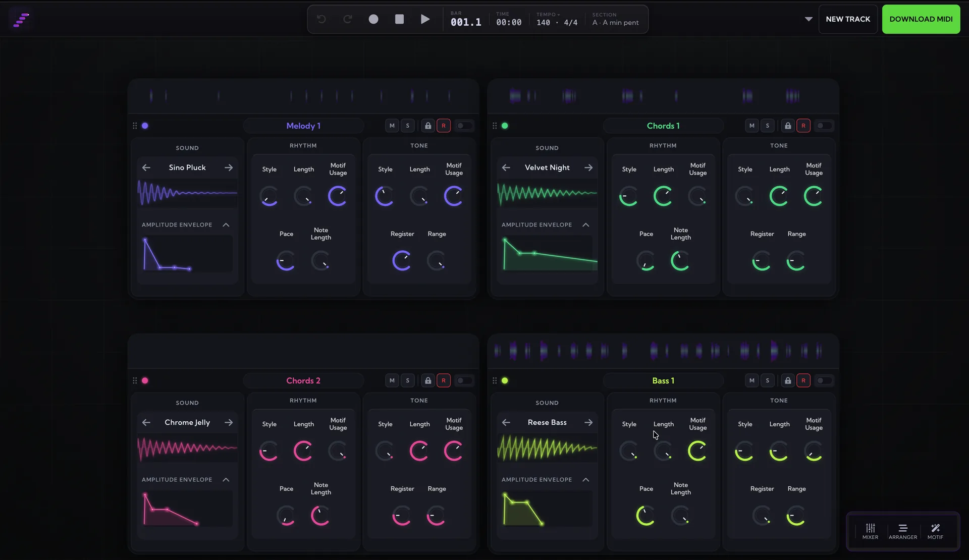Select next sound after Sino Pluck
This screenshot has width=969, height=560.
point(229,167)
